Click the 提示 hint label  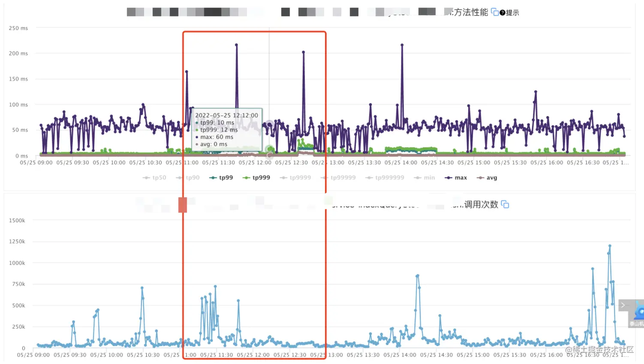(x=512, y=13)
